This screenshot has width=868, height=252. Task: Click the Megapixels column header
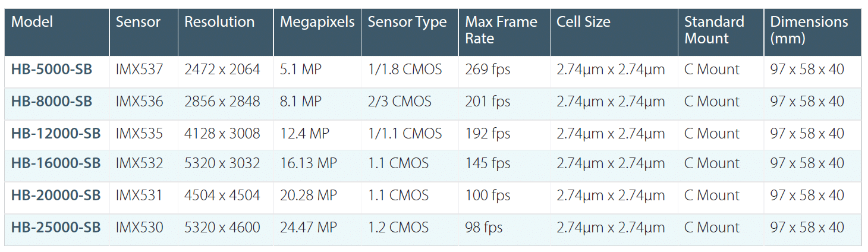point(317,23)
